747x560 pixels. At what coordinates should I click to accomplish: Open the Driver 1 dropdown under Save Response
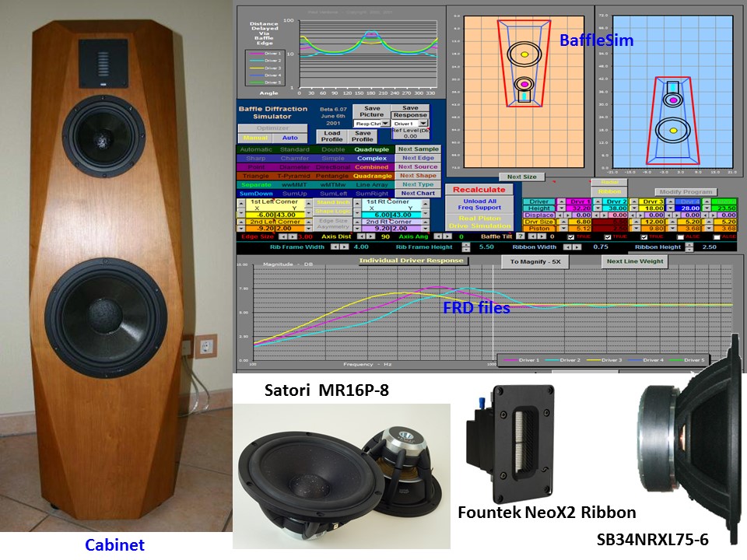tap(423, 124)
